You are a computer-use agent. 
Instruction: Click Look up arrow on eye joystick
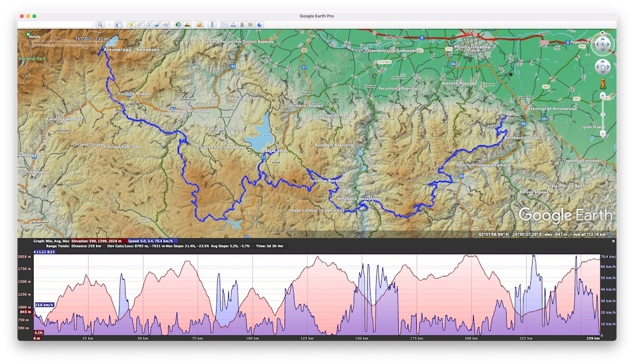[602, 39]
